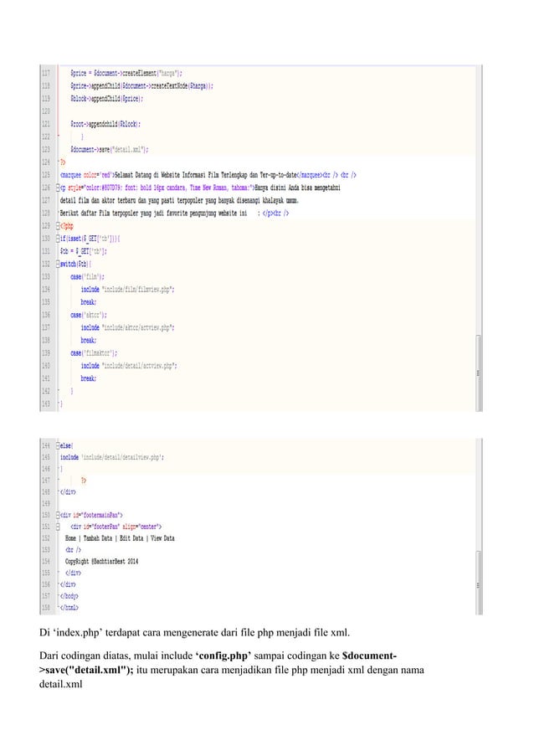Collapse the <?php block at line 129
Viewport: 534px width, 756px height.
click(x=59, y=226)
